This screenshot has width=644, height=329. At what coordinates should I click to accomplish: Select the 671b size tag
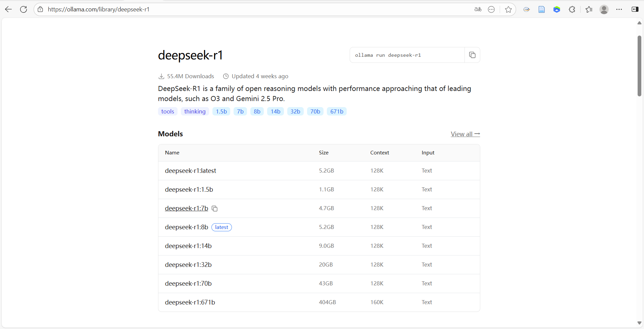(x=337, y=111)
